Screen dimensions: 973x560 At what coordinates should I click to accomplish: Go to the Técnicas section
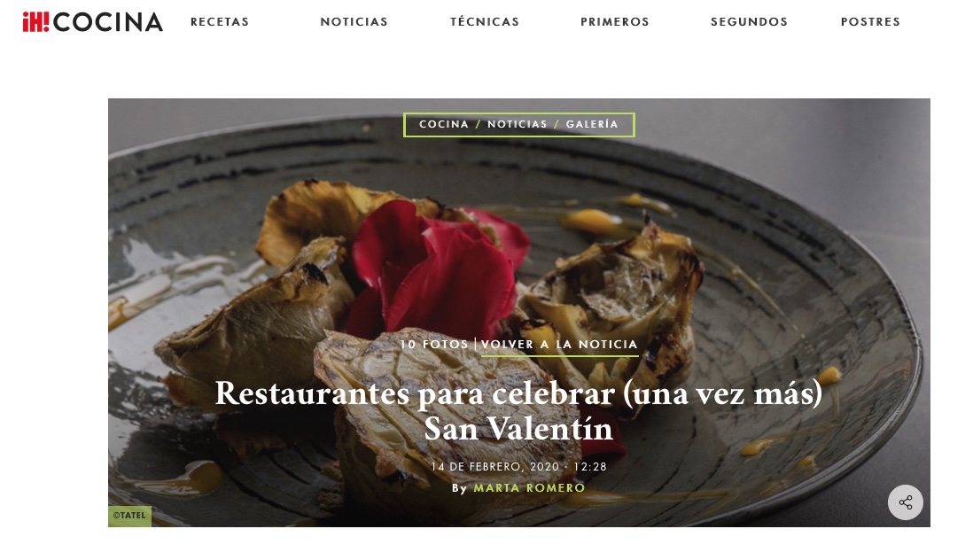[x=485, y=21]
